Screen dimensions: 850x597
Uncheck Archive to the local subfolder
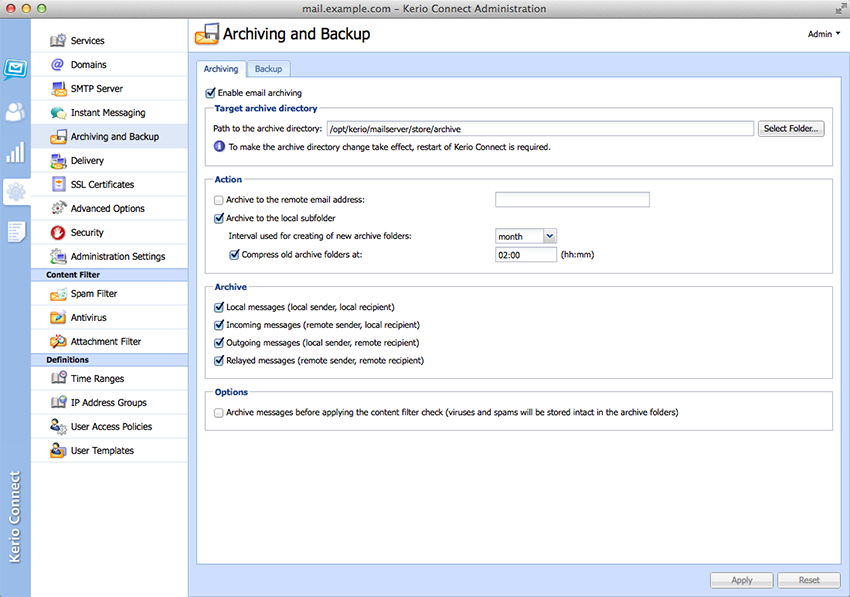point(219,218)
